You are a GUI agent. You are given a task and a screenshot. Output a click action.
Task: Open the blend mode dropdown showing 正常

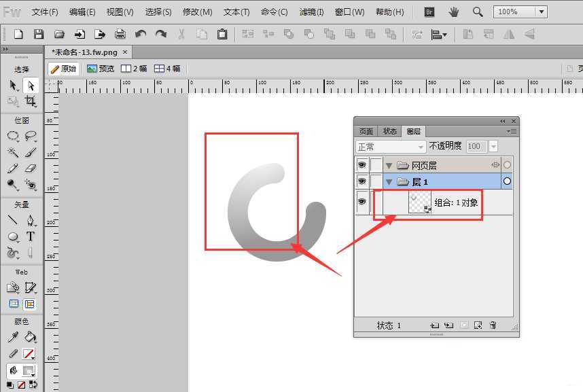389,146
